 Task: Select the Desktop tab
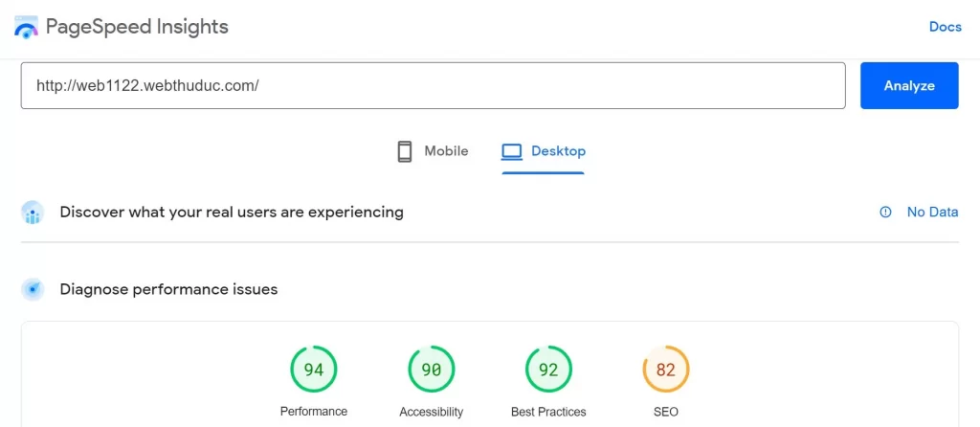544,151
